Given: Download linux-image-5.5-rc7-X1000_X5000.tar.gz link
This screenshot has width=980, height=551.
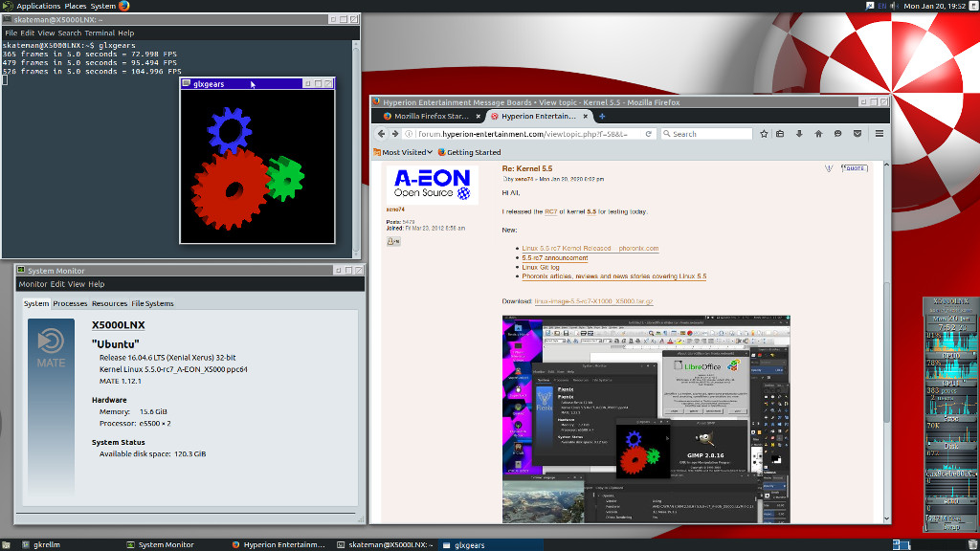Looking at the screenshot, I should [x=593, y=301].
